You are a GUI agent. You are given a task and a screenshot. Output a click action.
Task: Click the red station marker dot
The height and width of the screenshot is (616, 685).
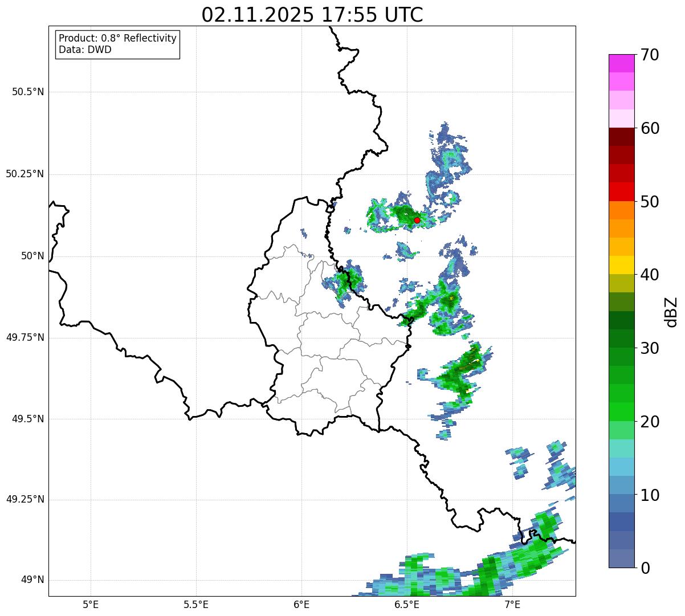coord(417,220)
